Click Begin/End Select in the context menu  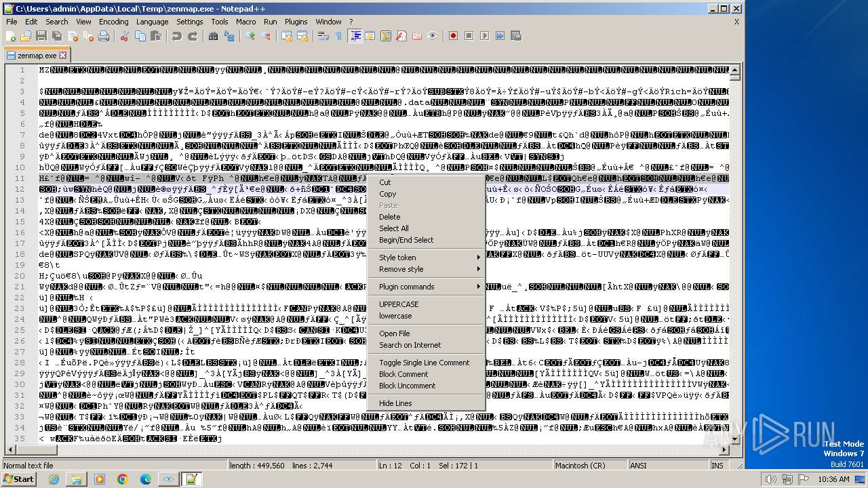(427, 240)
